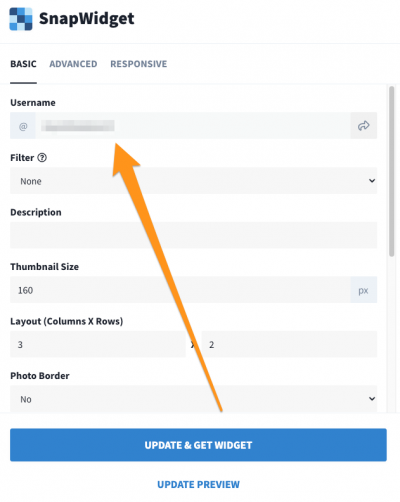Click into the Description text field
Viewport: 400px width, 502px height.
tap(193, 235)
